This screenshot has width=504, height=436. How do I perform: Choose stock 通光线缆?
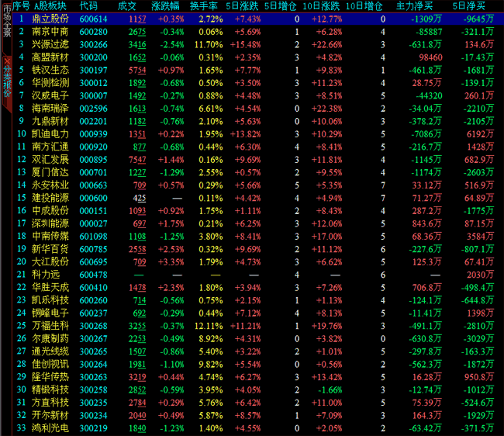point(50,351)
